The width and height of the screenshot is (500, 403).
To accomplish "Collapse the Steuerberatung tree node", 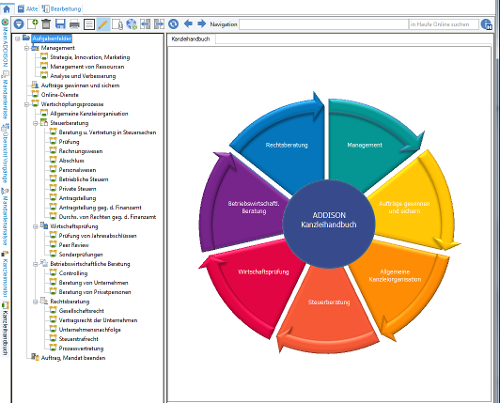I will 35,123.
